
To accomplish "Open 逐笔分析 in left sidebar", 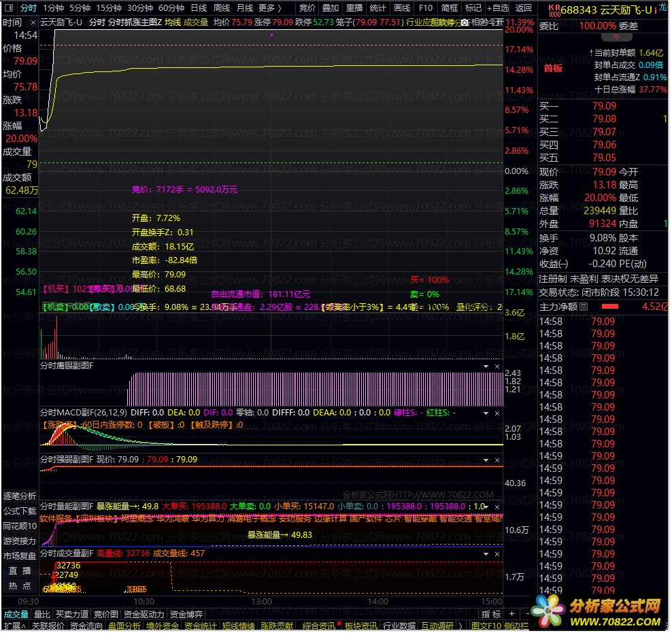I will coord(20,498).
